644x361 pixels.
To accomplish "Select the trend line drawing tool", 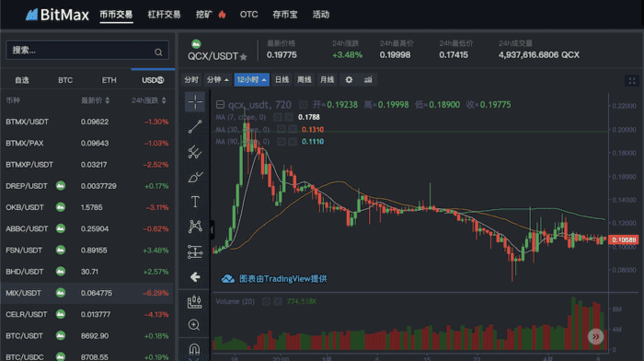I will 195,127.
